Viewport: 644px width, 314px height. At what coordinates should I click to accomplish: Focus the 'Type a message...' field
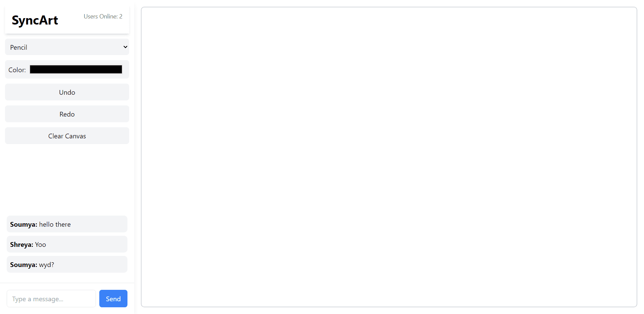[51, 299]
